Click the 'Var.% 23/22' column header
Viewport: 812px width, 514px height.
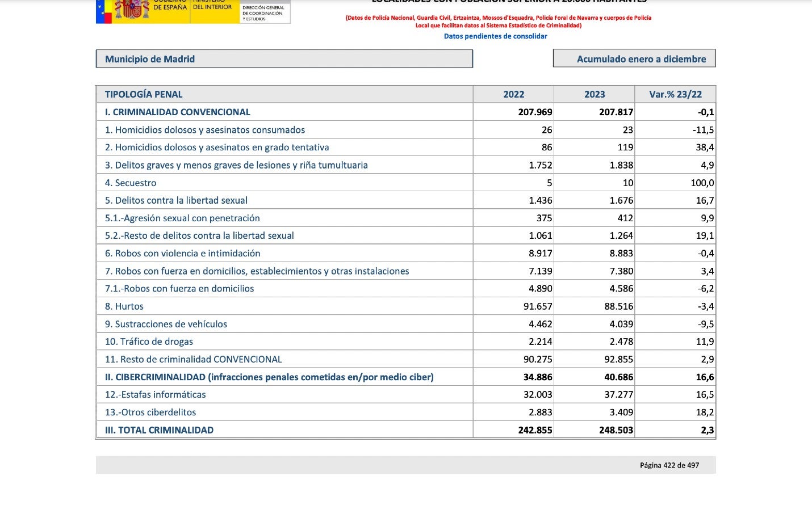[x=675, y=94]
